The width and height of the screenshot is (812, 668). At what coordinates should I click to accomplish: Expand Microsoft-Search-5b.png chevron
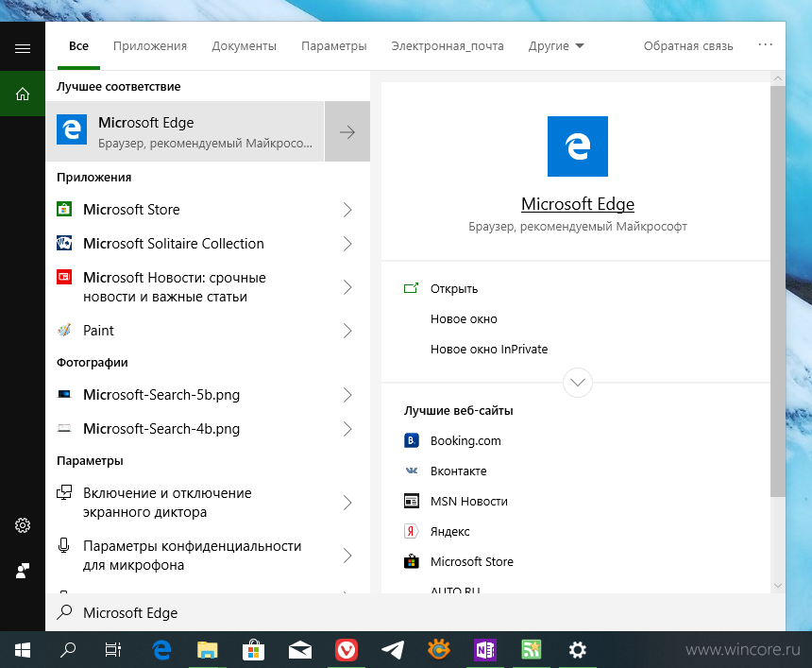click(347, 395)
